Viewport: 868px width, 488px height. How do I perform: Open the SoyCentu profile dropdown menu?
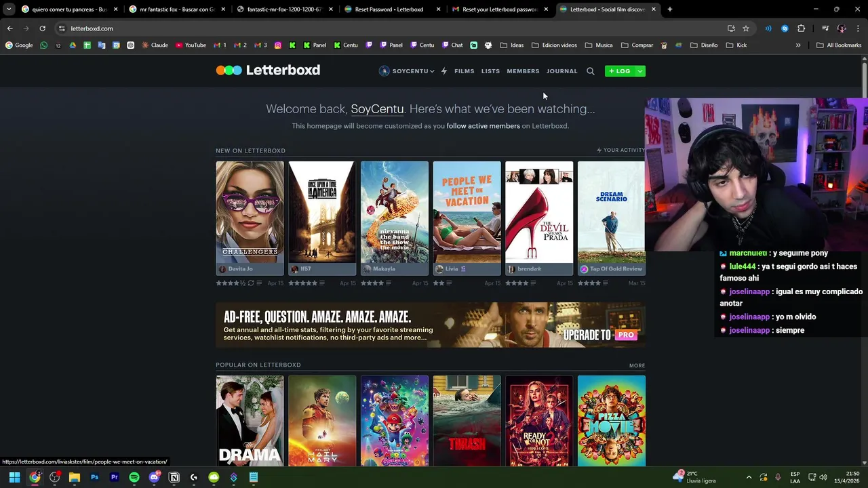[x=406, y=71]
